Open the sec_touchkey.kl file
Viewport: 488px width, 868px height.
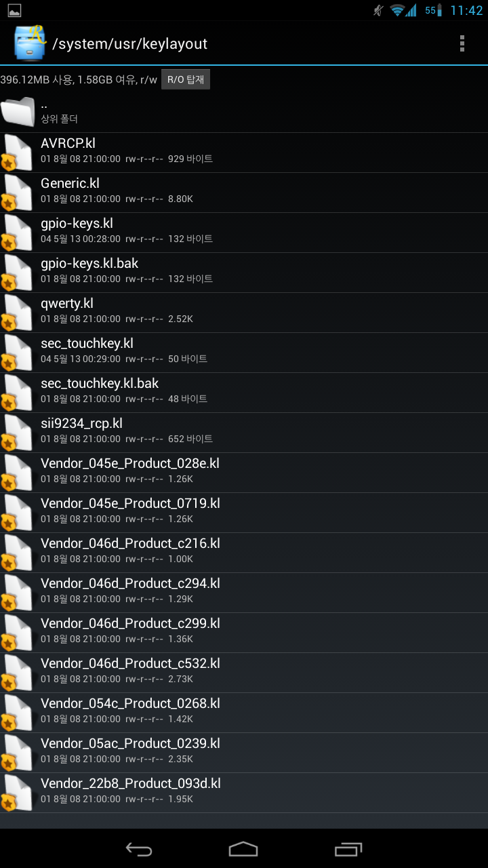(244, 352)
